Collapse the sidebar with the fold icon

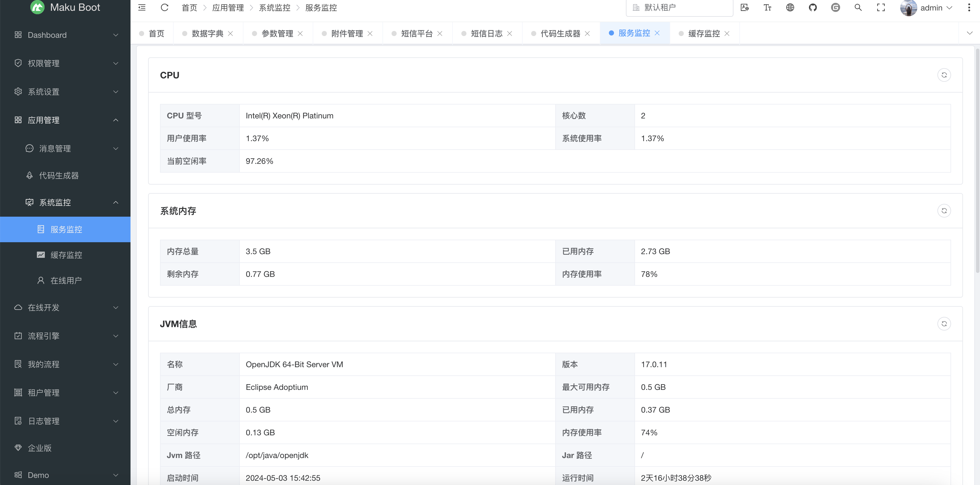tap(142, 8)
